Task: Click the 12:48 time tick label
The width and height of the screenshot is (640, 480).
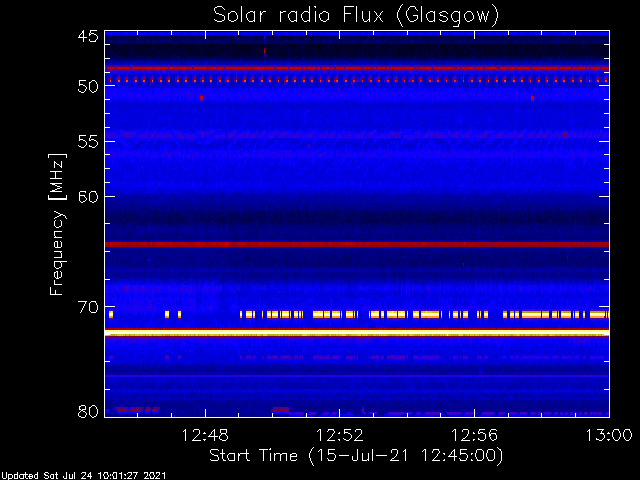Action: (x=205, y=435)
